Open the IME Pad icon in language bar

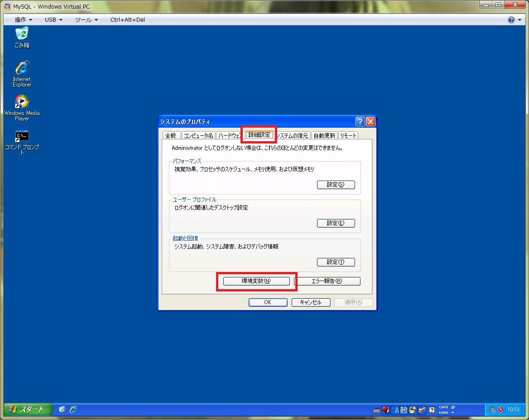(413, 410)
